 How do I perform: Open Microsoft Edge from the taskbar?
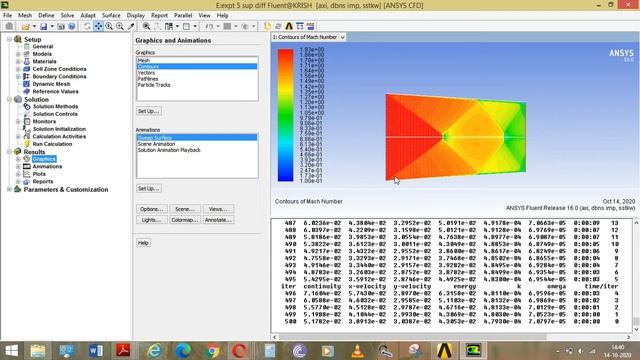(183, 351)
